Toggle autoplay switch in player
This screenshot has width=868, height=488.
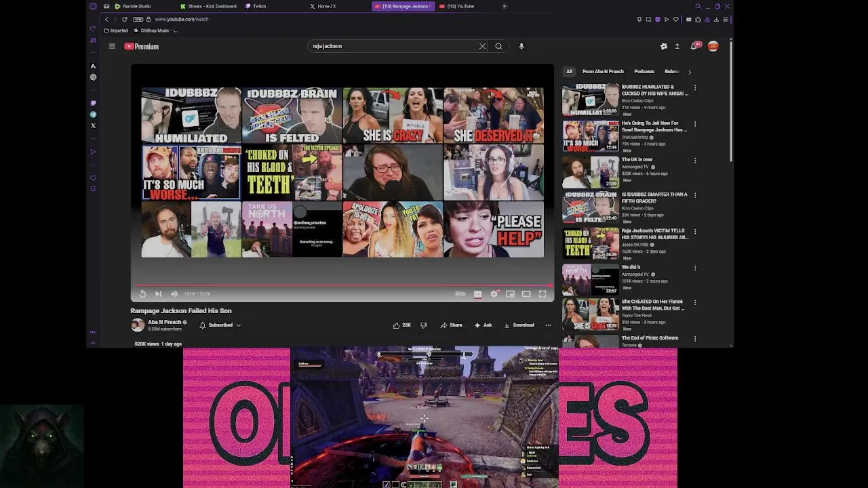pyautogui.click(x=460, y=293)
